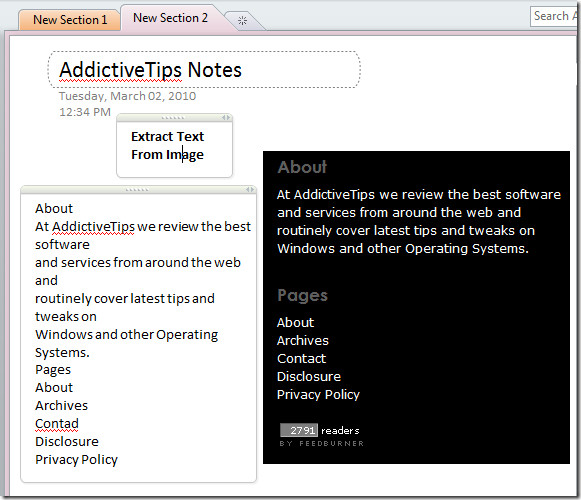Grab the Extract Text note container handle
Screen dimensions: 581x500
tap(173, 117)
